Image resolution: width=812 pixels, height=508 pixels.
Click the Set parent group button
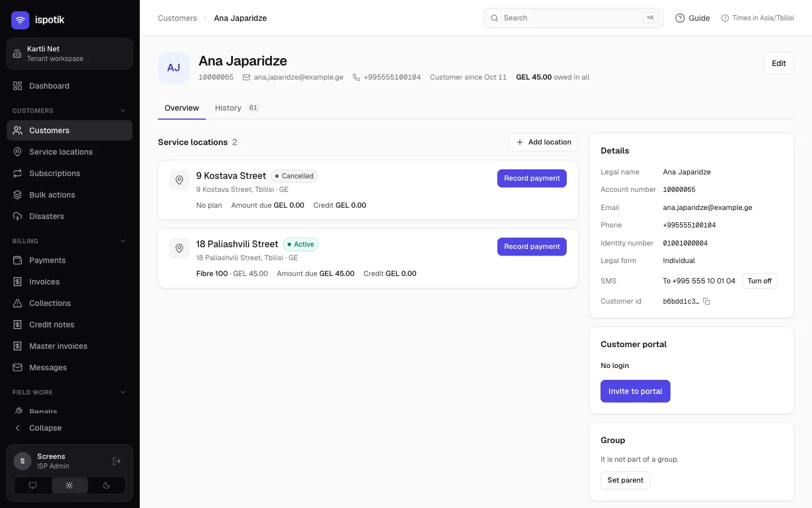click(625, 480)
